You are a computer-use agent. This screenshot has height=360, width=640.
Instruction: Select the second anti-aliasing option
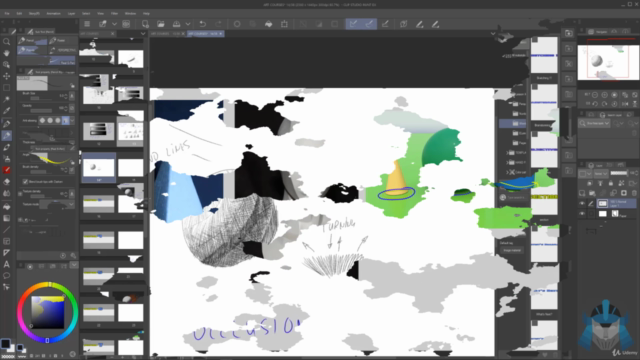coord(50,120)
